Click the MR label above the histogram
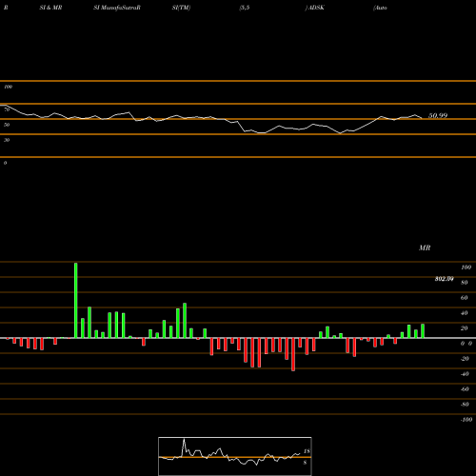Image resolution: width=476 pixels, height=476 pixels. (x=425, y=248)
